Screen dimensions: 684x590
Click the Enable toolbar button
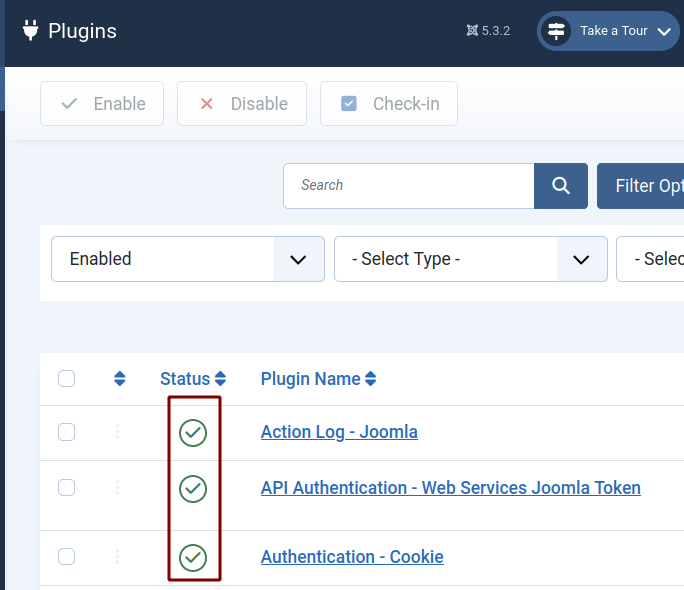(x=102, y=104)
